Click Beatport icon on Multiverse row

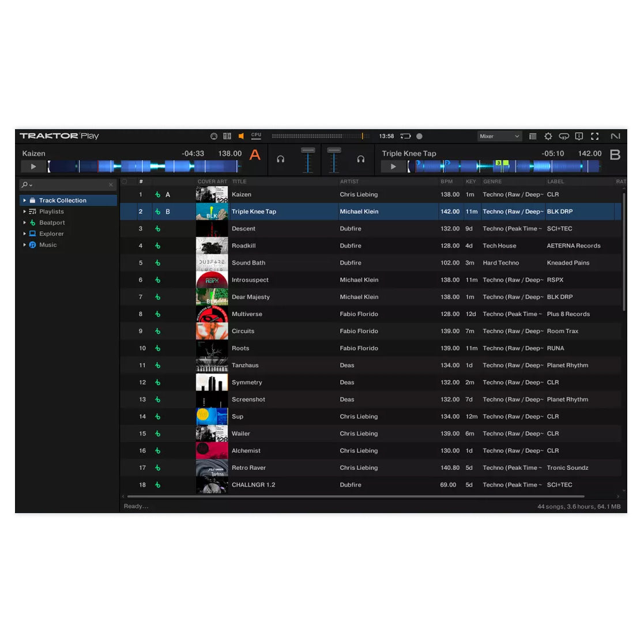pyautogui.click(x=158, y=314)
